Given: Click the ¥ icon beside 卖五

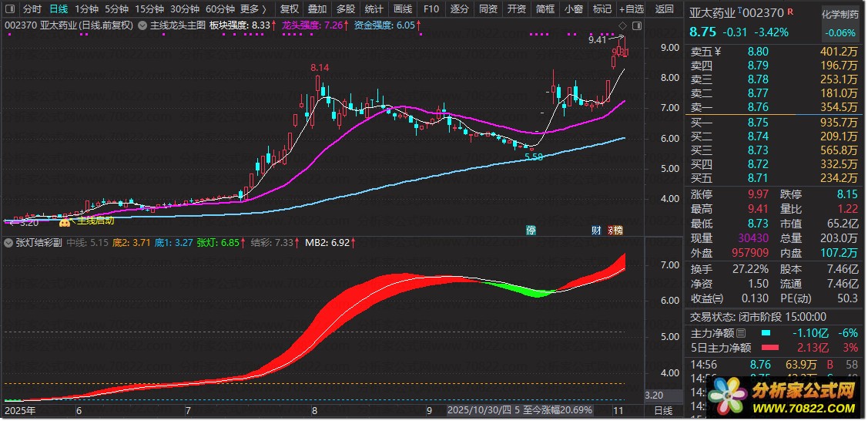Looking at the screenshot, I should click(718, 52).
